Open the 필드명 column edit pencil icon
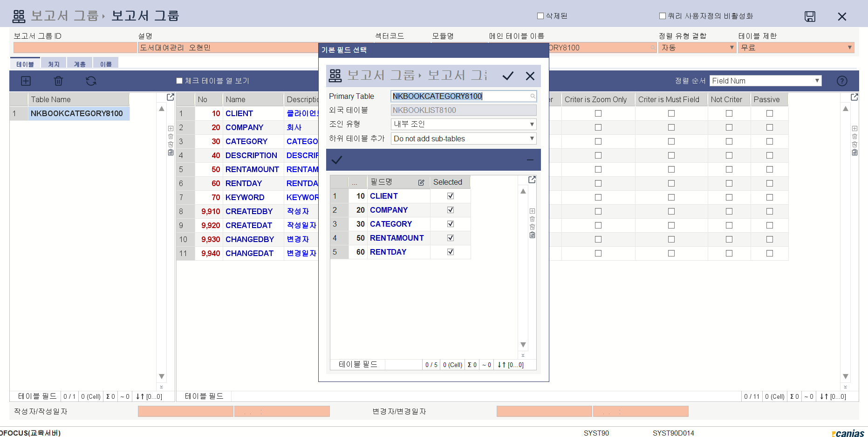This screenshot has height=437, width=868. tap(421, 182)
